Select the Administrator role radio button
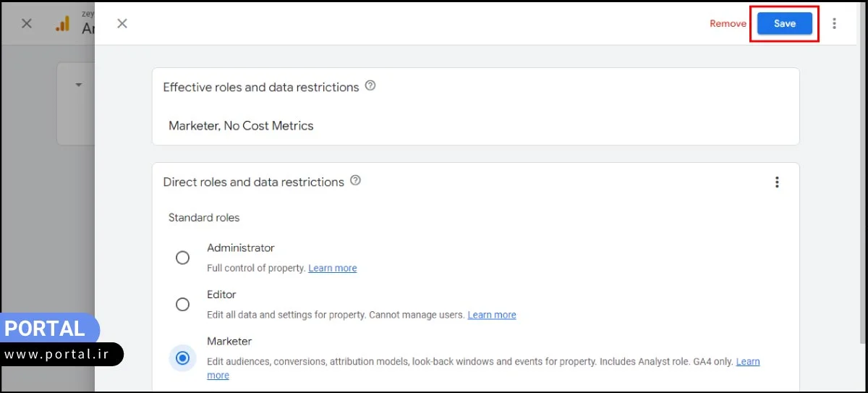Viewport: 868px width, 393px height. (182, 258)
